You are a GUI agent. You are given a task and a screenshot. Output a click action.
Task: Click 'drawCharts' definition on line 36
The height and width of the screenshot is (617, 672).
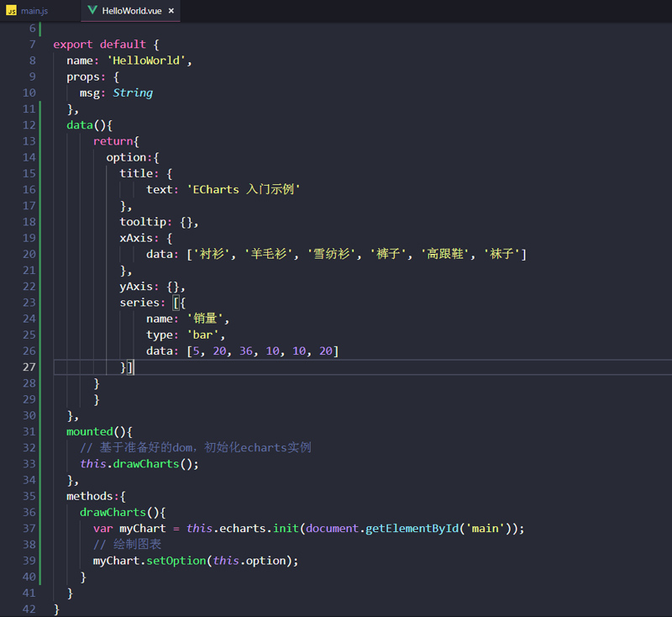pos(113,513)
